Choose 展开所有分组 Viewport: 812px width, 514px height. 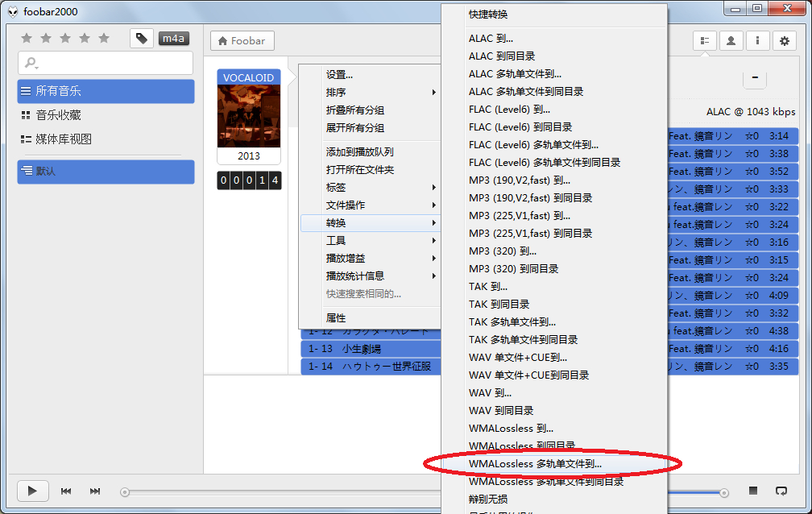371,127
